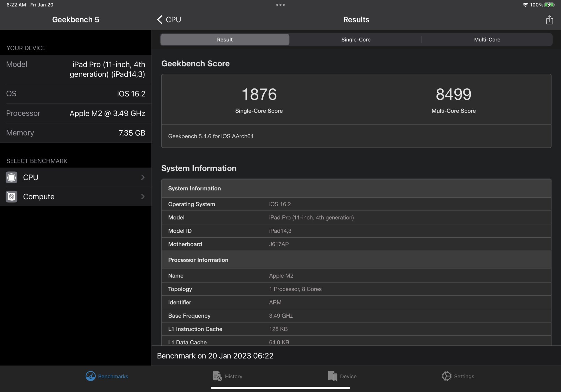Screen dimensions: 561x392
Task: Tap the 1876 Single-Core Score value
Action: pyautogui.click(x=259, y=94)
